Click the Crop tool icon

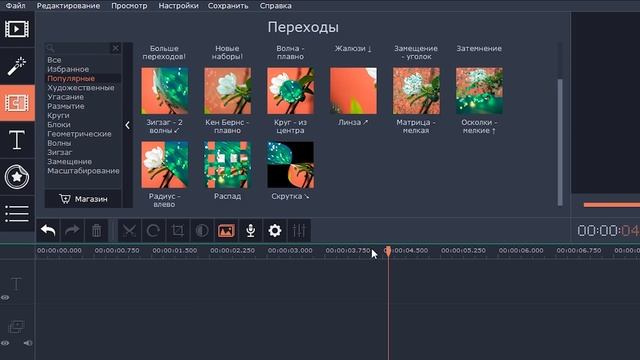point(178,231)
